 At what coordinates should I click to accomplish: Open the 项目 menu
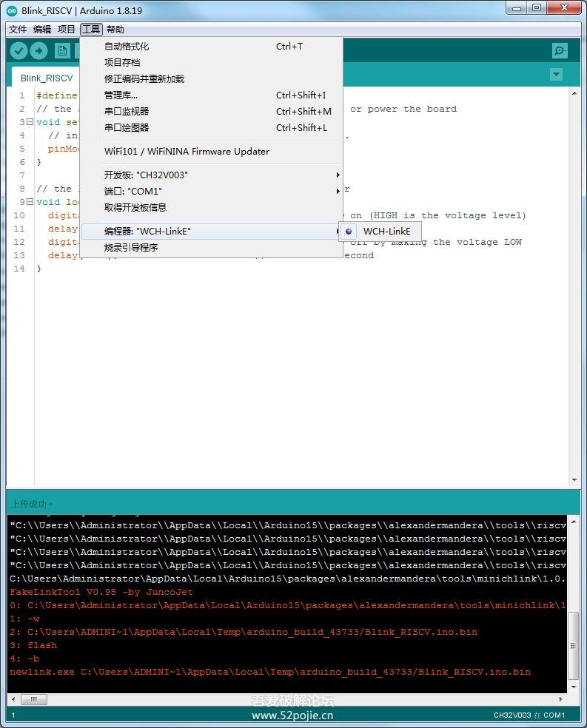tap(66, 30)
